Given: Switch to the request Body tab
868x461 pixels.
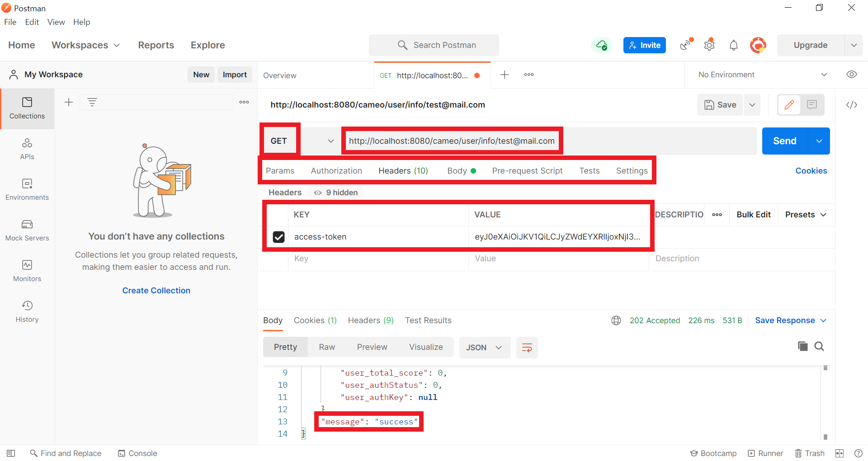Looking at the screenshot, I should point(461,171).
